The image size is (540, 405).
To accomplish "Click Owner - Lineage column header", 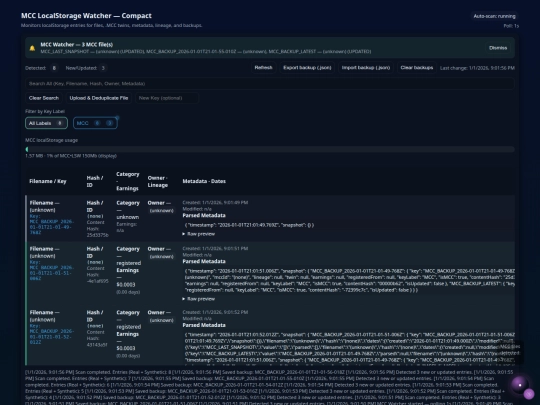I will [x=158, y=181].
